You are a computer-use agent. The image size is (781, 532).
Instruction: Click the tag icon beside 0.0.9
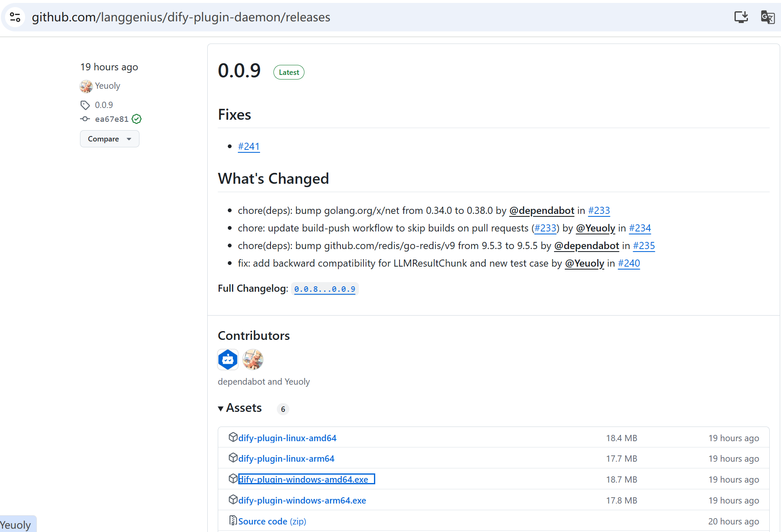[x=85, y=105]
